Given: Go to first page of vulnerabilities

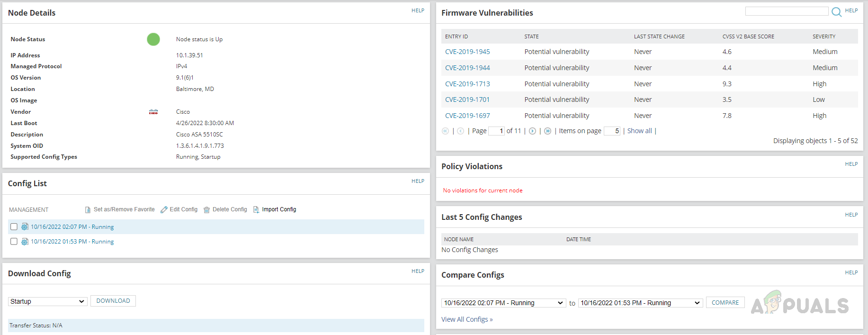Looking at the screenshot, I should [445, 131].
